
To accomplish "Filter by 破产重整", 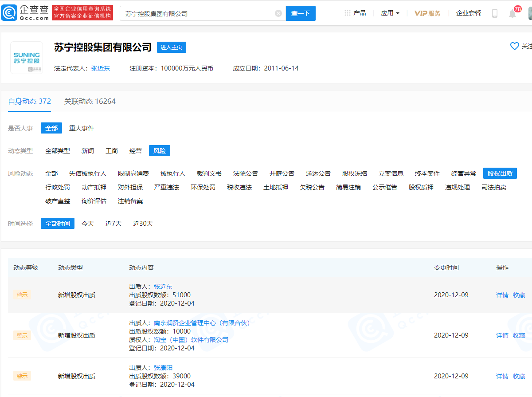I will [x=58, y=201].
